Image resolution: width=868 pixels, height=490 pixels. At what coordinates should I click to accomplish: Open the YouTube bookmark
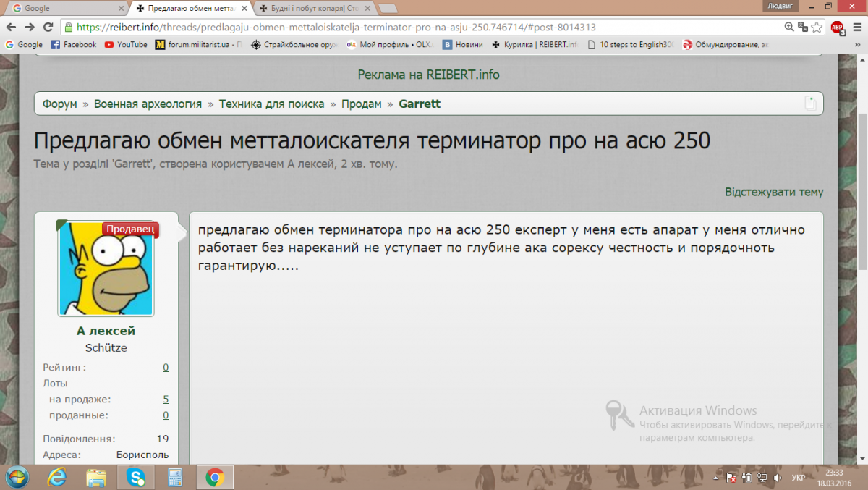click(x=125, y=44)
